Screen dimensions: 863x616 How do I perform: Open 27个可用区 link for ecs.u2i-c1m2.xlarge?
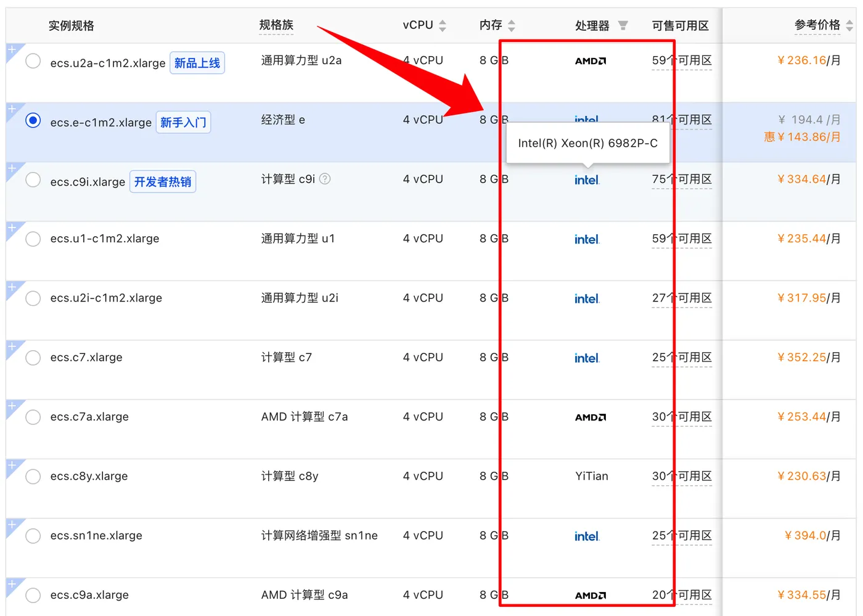click(x=682, y=298)
